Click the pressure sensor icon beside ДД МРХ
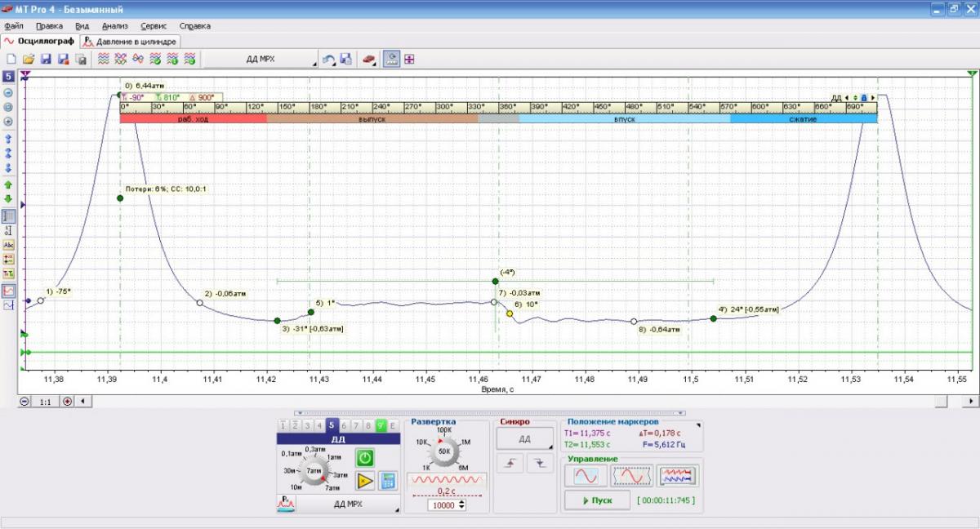980x529 pixels. 286,504
